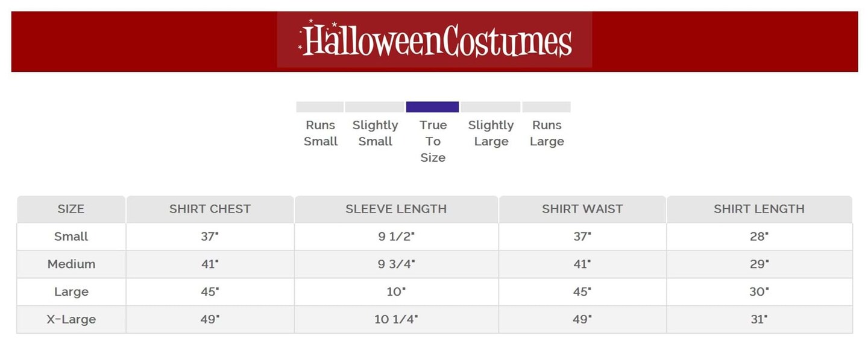This screenshot has height=350, width=868.
Task: Click the SHIRT LENGTH column header
Action: click(759, 209)
